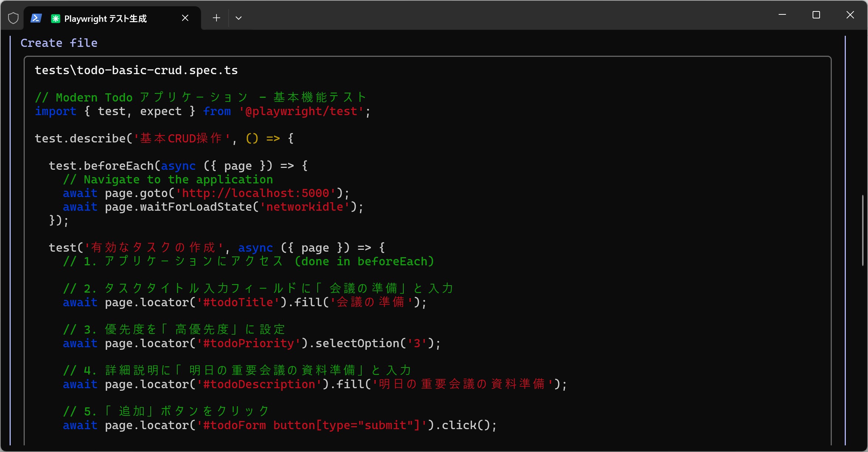Screen dimensions: 868x452
Task: Maximize the terminal window
Action: pyautogui.click(x=816, y=15)
